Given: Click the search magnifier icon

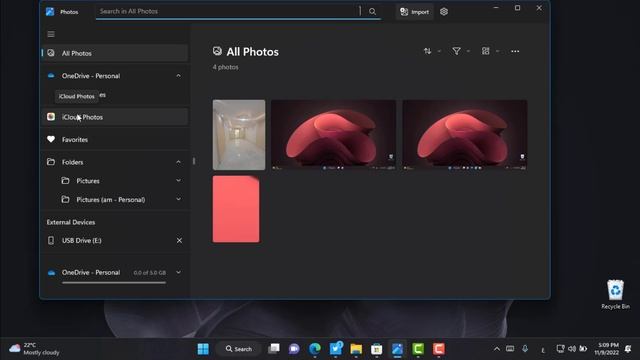Looking at the screenshot, I should pos(372,11).
